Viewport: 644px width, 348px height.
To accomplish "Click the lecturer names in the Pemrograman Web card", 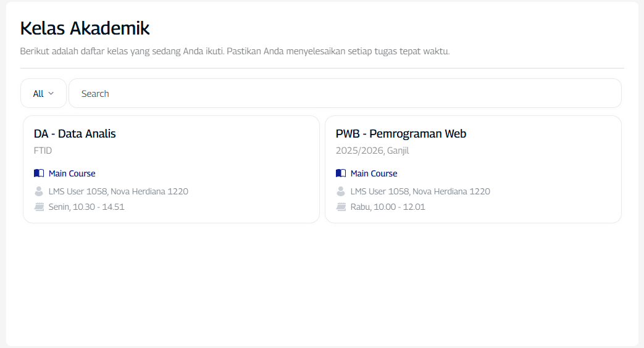I will tap(420, 191).
